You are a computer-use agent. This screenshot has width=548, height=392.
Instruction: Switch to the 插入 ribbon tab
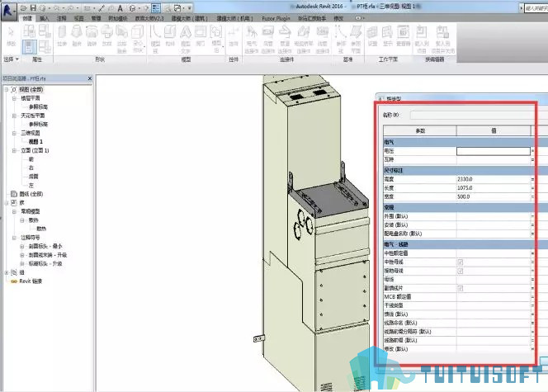point(44,18)
